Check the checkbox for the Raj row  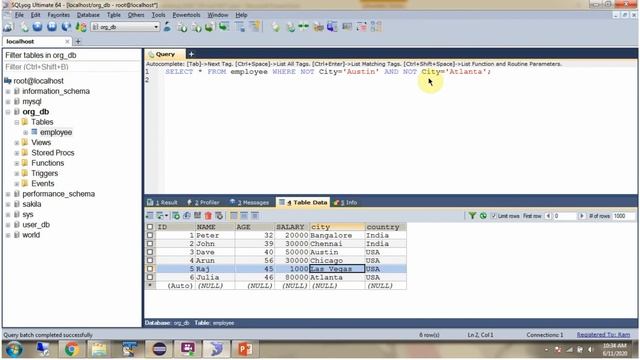pyautogui.click(x=150, y=269)
